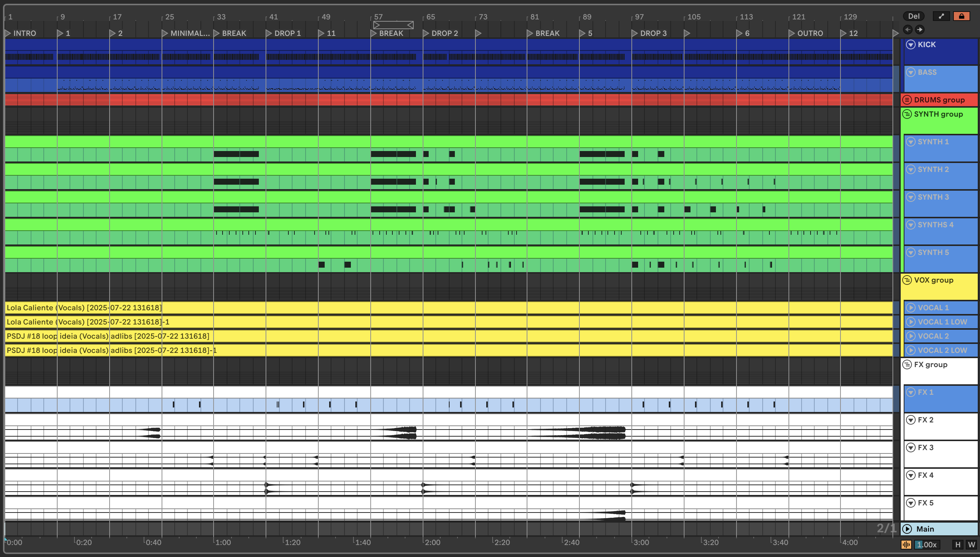Image resolution: width=980 pixels, height=557 pixels.
Task: Select the first Lola Caliente (Vocals) clip
Action: [x=448, y=308]
